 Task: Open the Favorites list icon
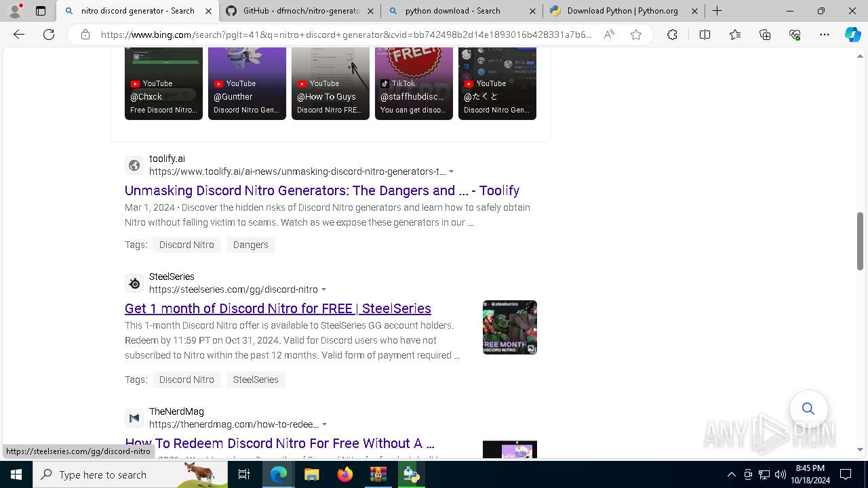pos(735,35)
